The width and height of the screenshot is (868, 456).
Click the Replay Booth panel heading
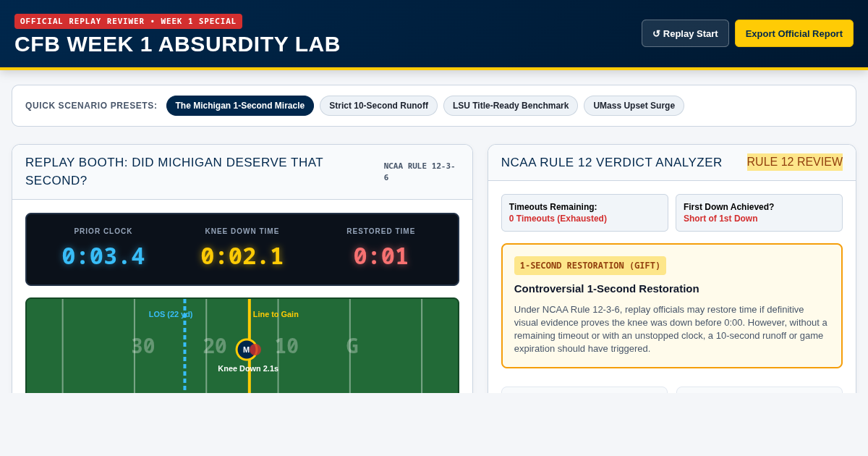[174, 172]
